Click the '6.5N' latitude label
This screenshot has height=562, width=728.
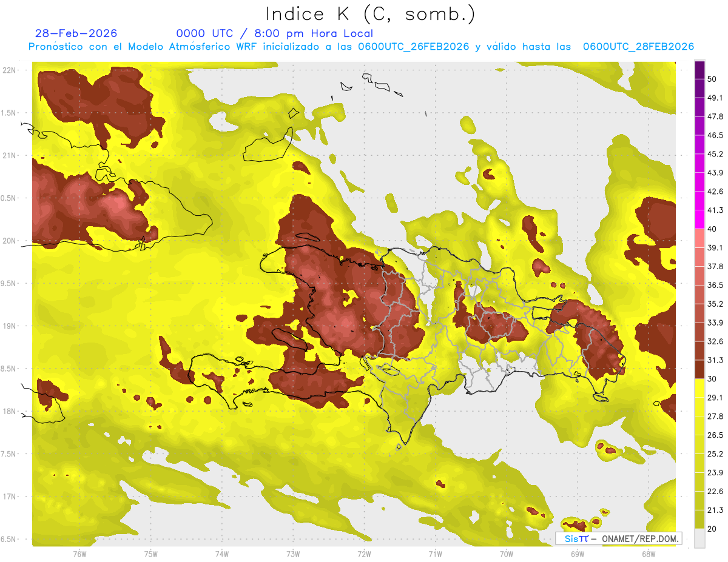[9, 539]
